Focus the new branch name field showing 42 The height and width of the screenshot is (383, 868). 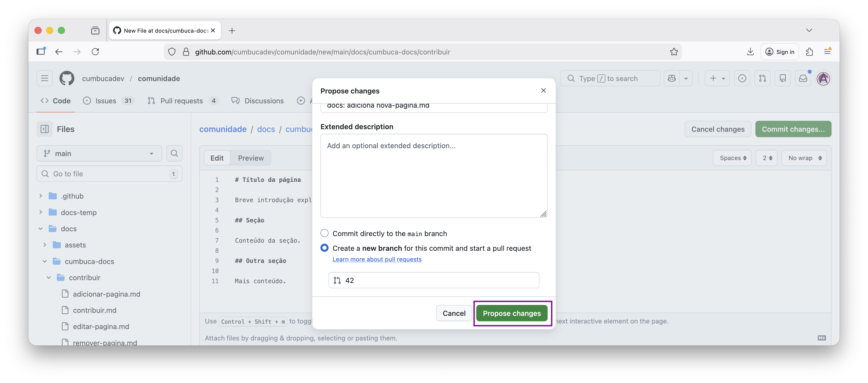434,280
